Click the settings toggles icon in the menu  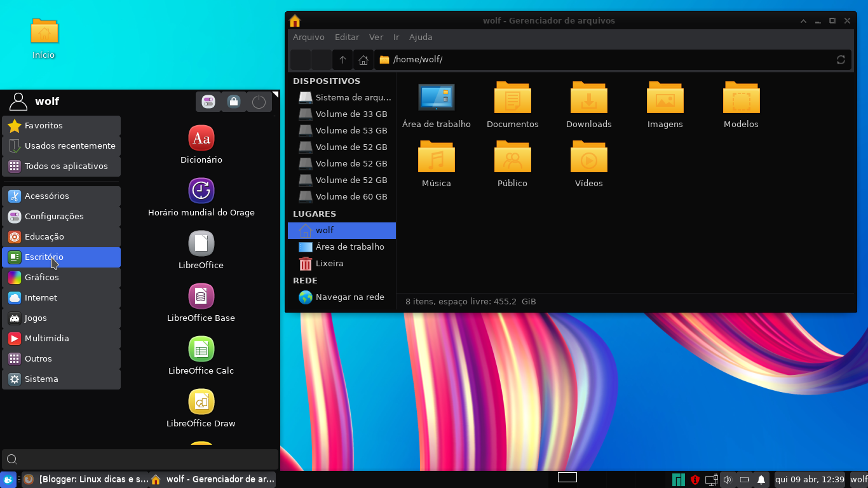208,101
